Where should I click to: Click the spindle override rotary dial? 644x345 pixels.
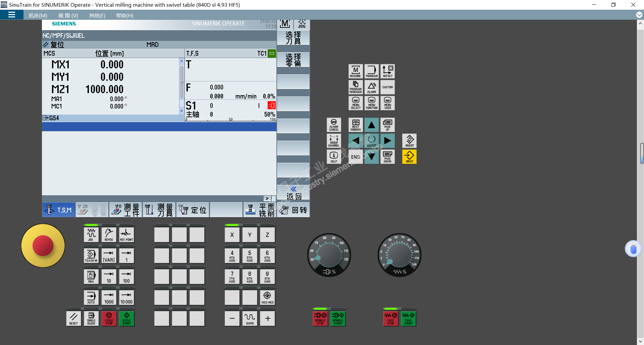(329, 255)
